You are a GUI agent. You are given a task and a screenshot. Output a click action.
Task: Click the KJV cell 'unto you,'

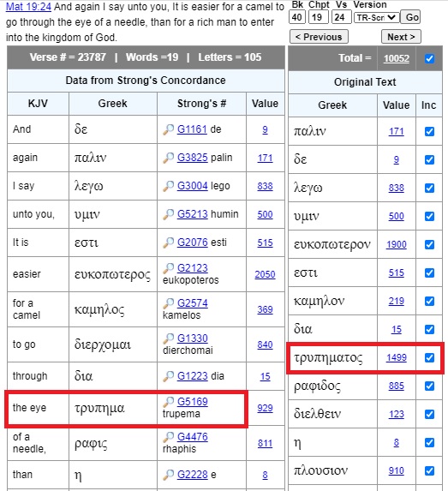coord(38,214)
